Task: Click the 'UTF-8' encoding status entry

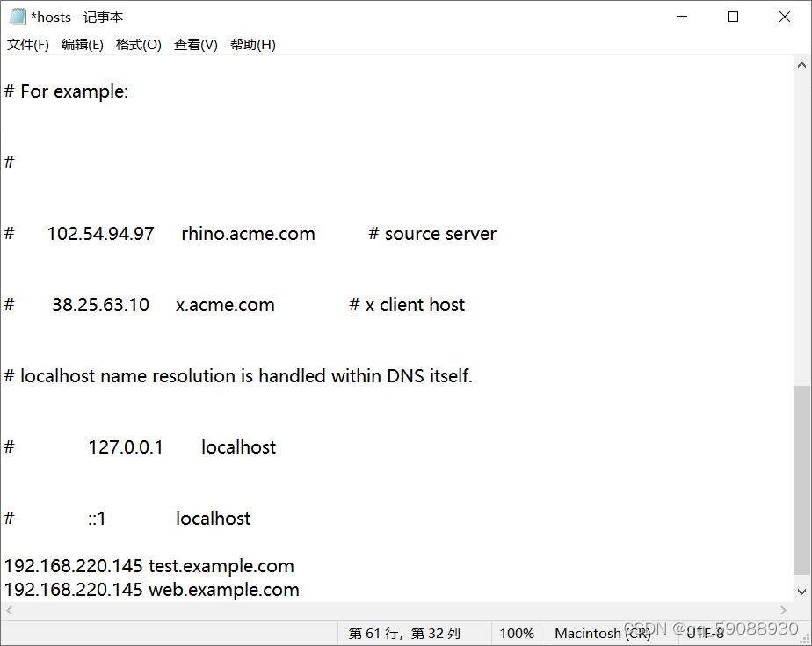Action: point(706,633)
